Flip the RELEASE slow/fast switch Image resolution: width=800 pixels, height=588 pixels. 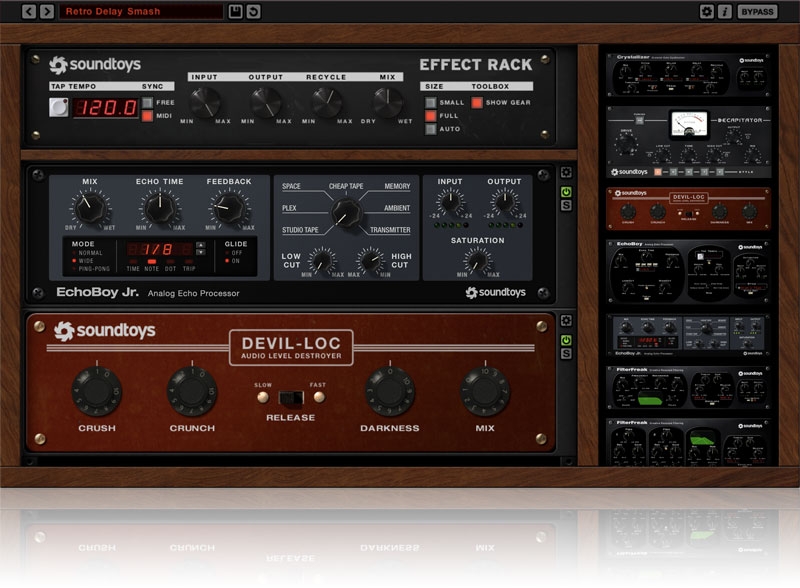tap(291, 398)
